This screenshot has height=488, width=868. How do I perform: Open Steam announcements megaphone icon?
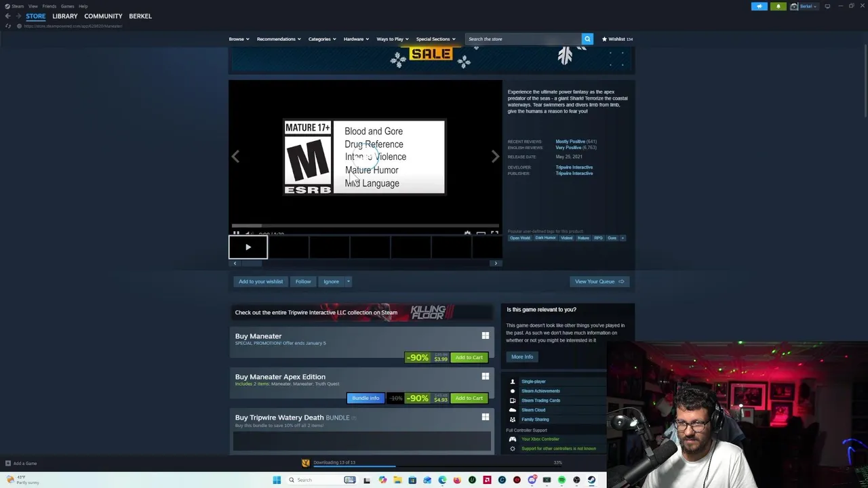coord(759,6)
